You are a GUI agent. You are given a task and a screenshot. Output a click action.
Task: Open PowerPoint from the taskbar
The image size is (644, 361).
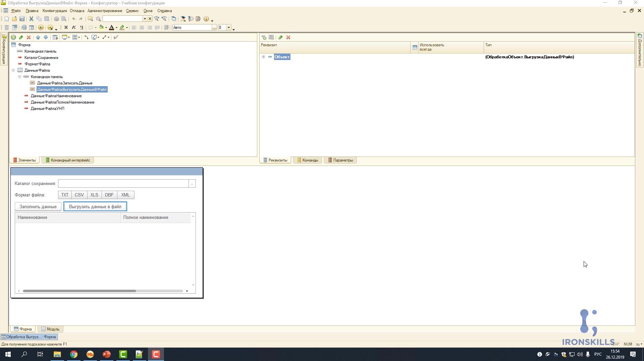point(106,354)
